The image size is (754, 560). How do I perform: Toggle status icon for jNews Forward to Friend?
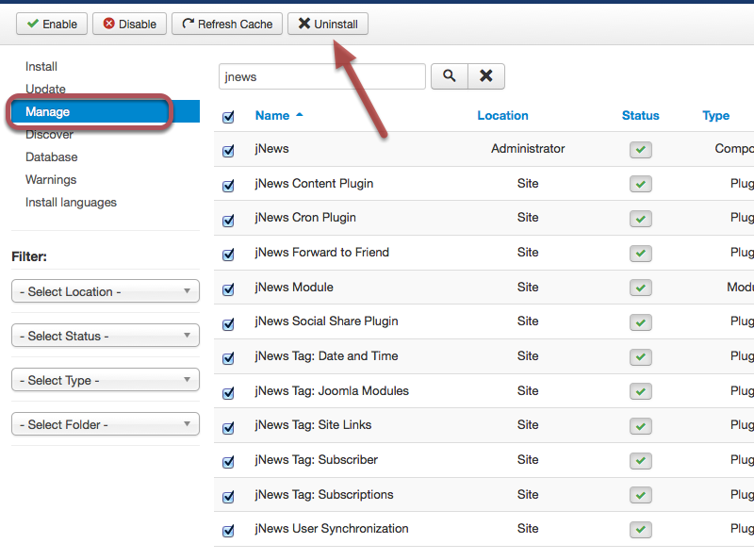coord(641,254)
